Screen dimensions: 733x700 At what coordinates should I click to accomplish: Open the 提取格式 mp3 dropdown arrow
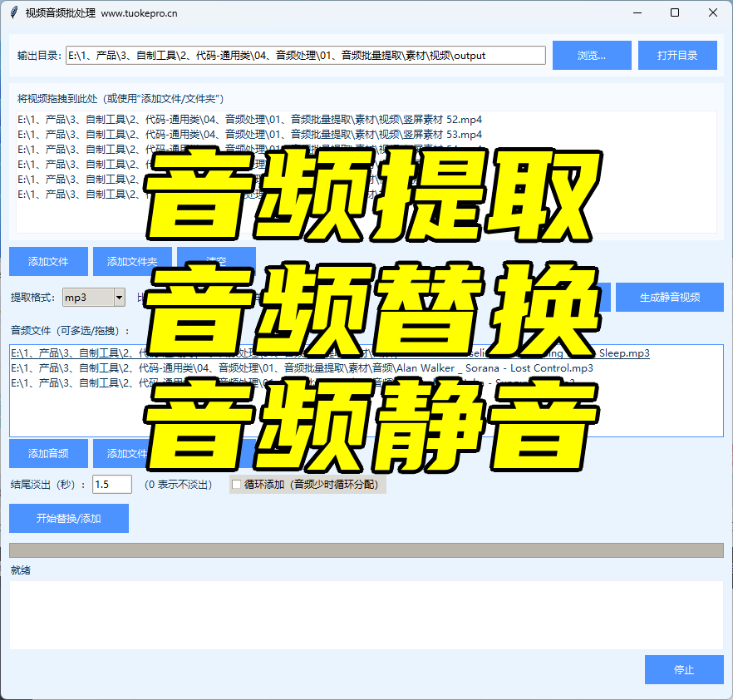pyautogui.click(x=119, y=298)
